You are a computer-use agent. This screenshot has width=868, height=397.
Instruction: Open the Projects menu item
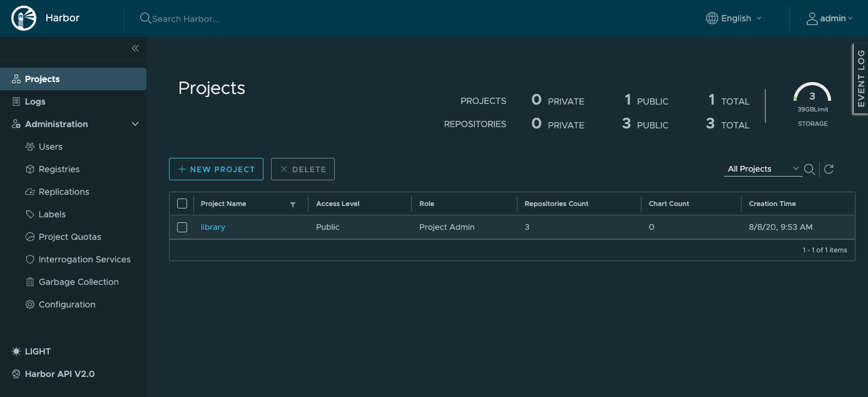73,79
